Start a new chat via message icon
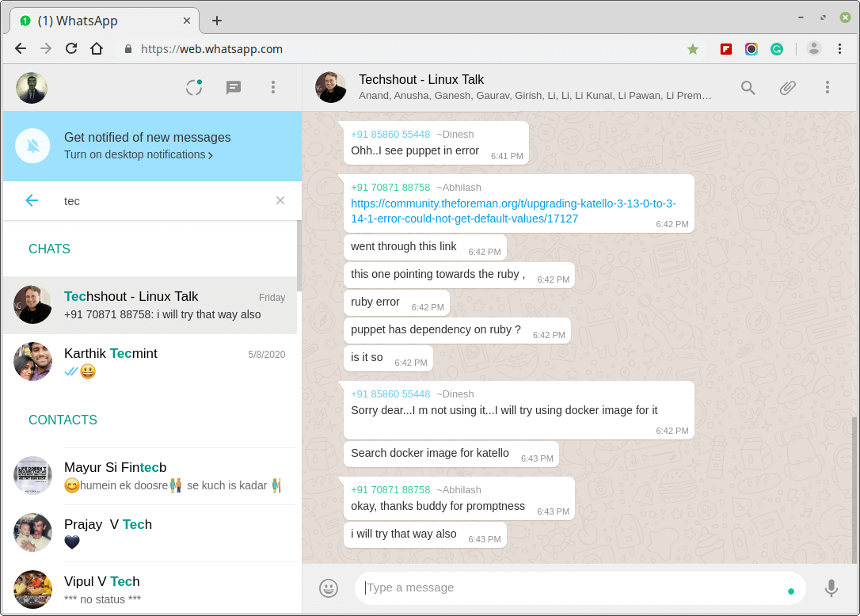The width and height of the screenshot is (860, 616). (x=234, y=87)
